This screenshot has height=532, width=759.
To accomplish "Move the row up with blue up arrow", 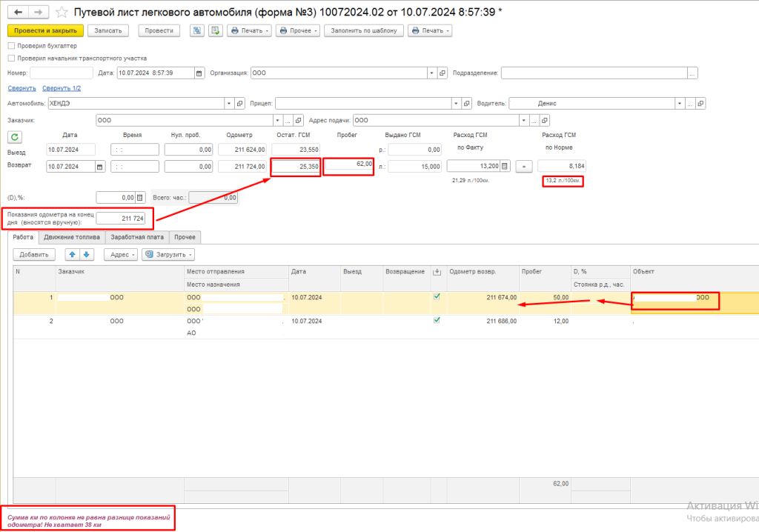I will coord(72,255).
